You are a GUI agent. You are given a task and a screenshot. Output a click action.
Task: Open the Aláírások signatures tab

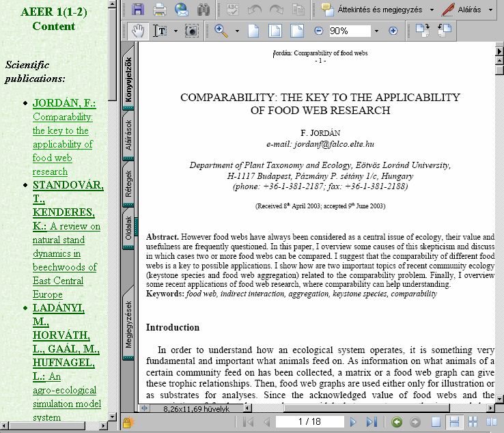128,135
